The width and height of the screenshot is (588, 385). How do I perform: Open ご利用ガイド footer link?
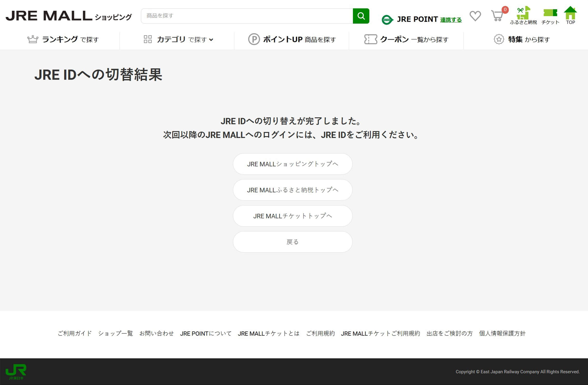pos(75,333)
